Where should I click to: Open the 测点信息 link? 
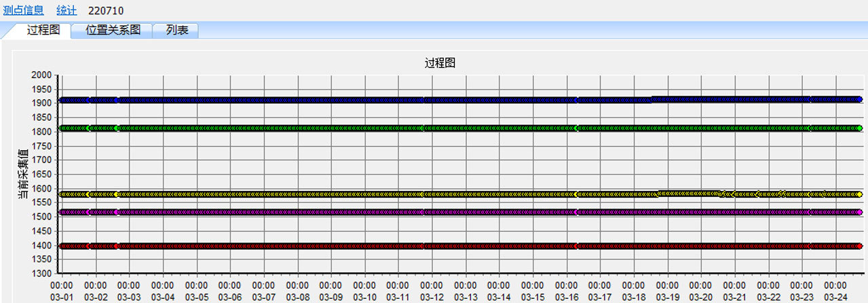24,10
